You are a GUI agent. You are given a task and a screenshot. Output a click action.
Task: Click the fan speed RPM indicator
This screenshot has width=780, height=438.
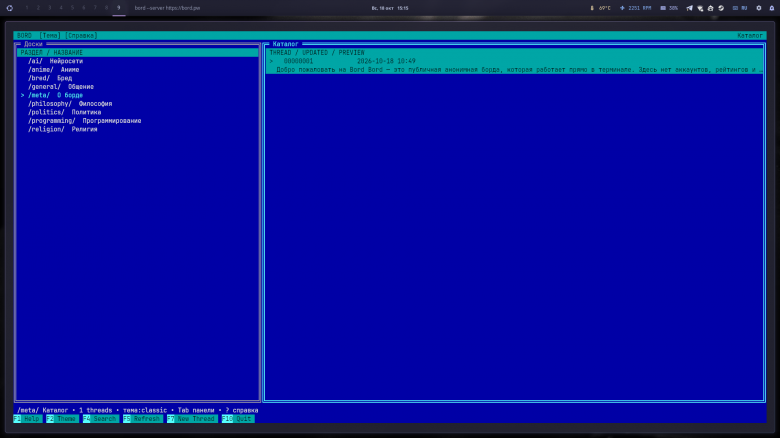click(x=635, y=8)
